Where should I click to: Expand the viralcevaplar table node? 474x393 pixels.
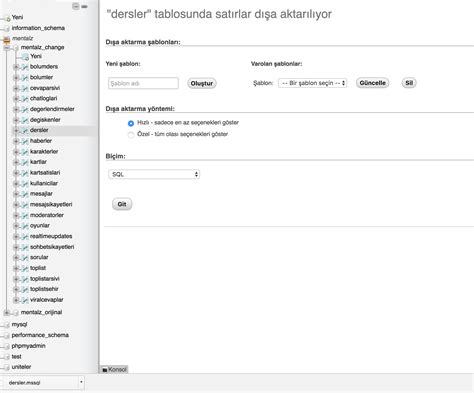[16, 300]
